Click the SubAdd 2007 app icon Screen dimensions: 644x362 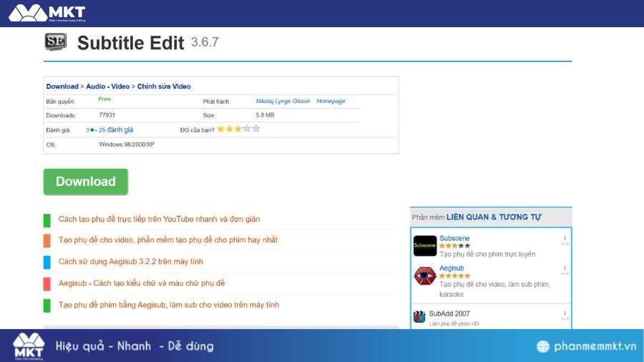pyautogui.click(x=419, y=317)
